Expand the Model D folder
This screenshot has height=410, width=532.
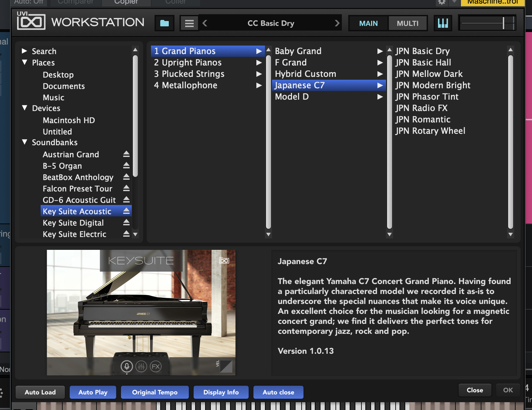(380, 97)
